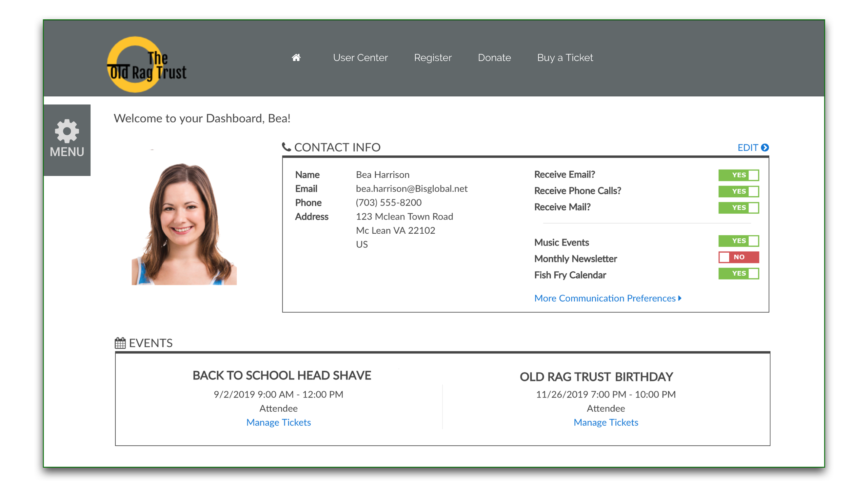Open the gear MENU sidebar button
The width and height of the screenshot is (868, 486).
[67, 140]
